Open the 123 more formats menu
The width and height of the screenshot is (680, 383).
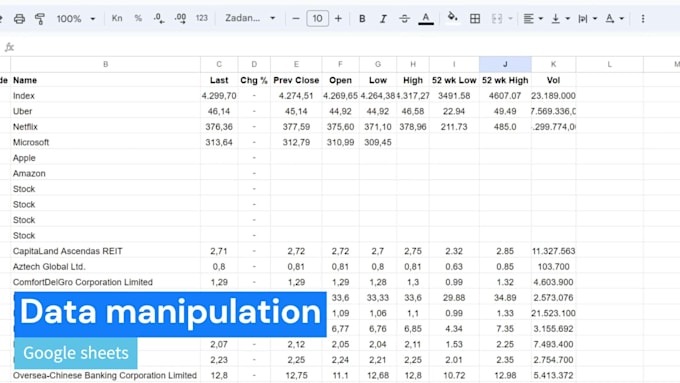click(x=202, y=18)
